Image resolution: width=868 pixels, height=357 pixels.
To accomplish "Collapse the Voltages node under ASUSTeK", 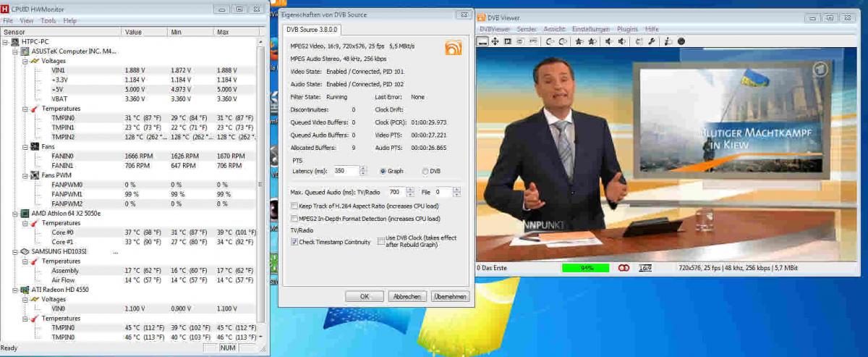I will click(x=24, y=61).
